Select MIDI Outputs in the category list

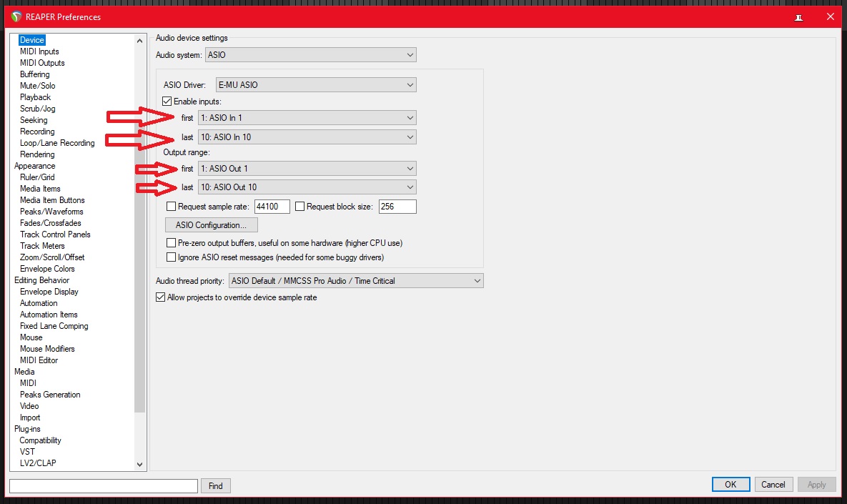point(42,63)
